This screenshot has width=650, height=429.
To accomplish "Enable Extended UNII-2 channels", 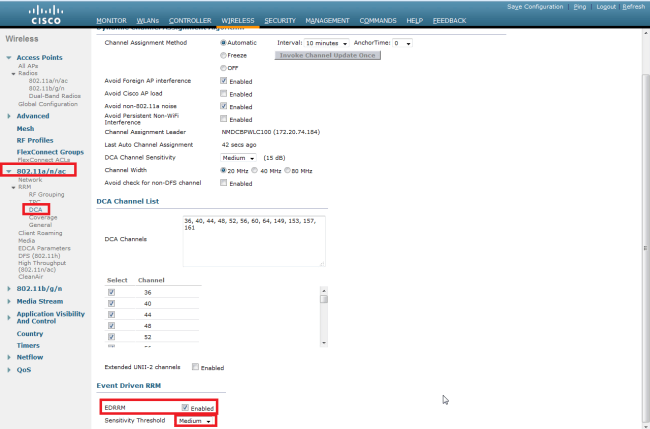I will [x=196, y=368].
